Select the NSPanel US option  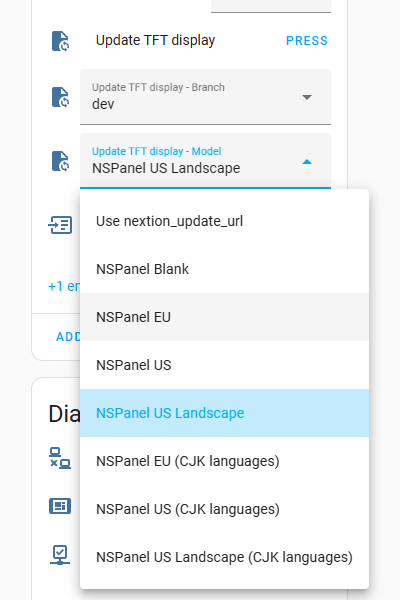pos(224,365)
